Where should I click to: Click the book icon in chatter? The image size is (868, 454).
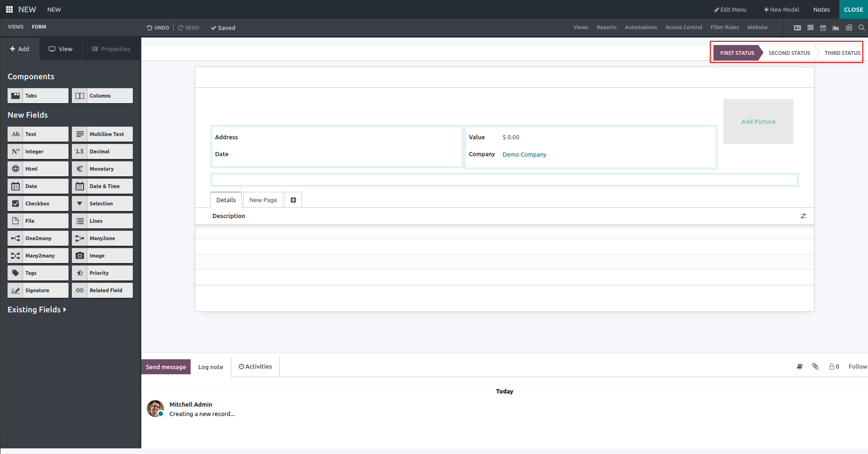click(800, 366)
